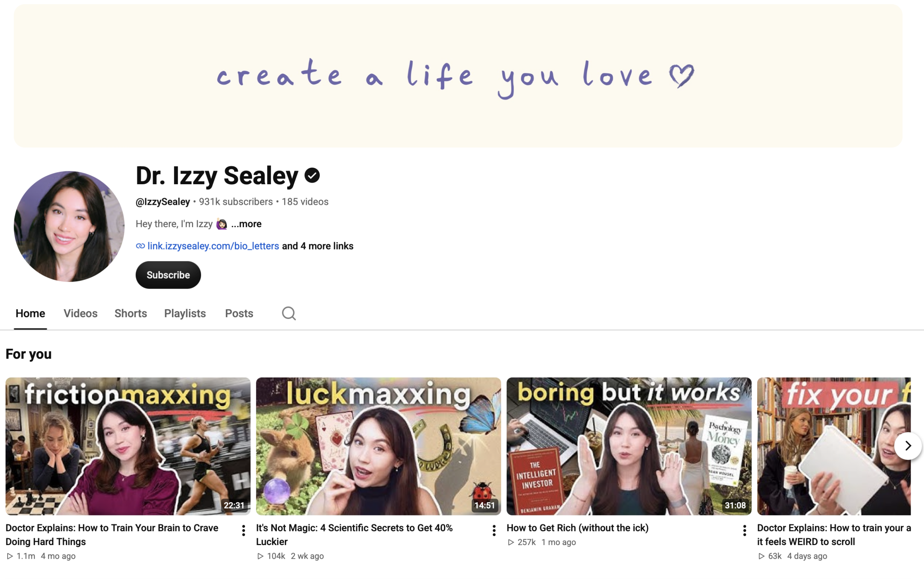The height and width of the screenshot is (579, 924).
Task: Click the verified checkmark badge next to the channel name
Action: [312, 176]
